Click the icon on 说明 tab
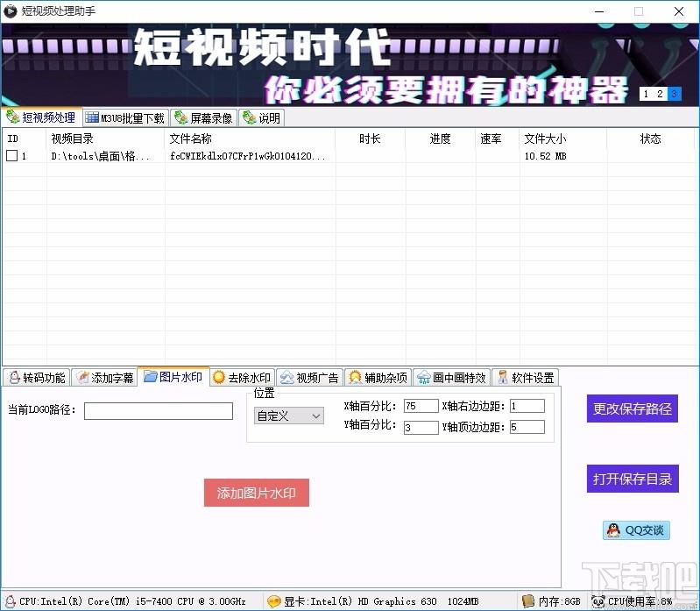This screenshot has height=611, width=700. pyautogui.click(x=249, y=117)
